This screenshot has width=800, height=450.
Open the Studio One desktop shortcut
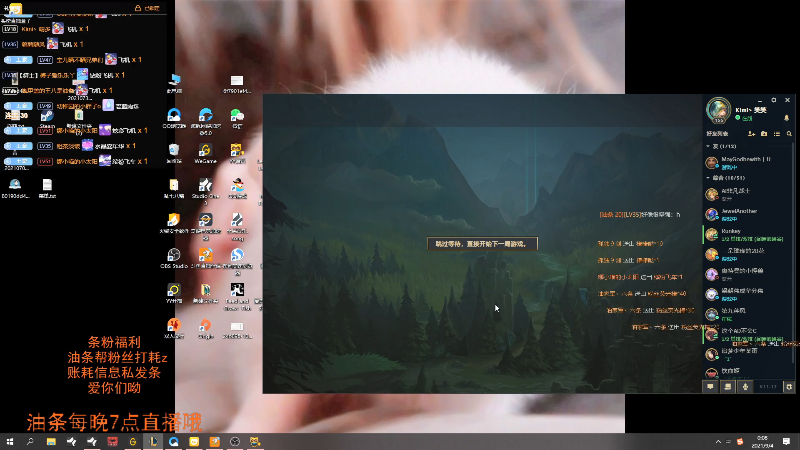coord(205,188)
